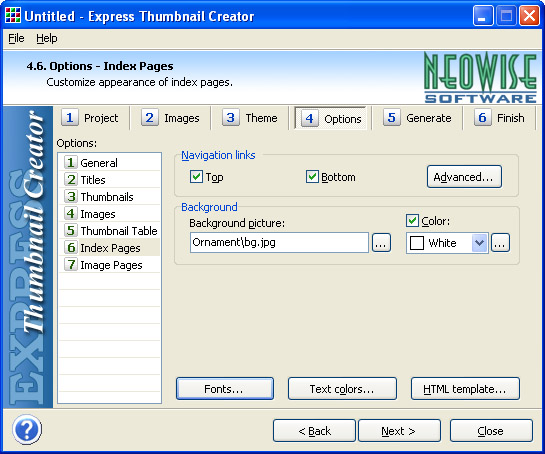
Task: Browse for background picture file
Action: pyautogui.click(x=381, y=243)
